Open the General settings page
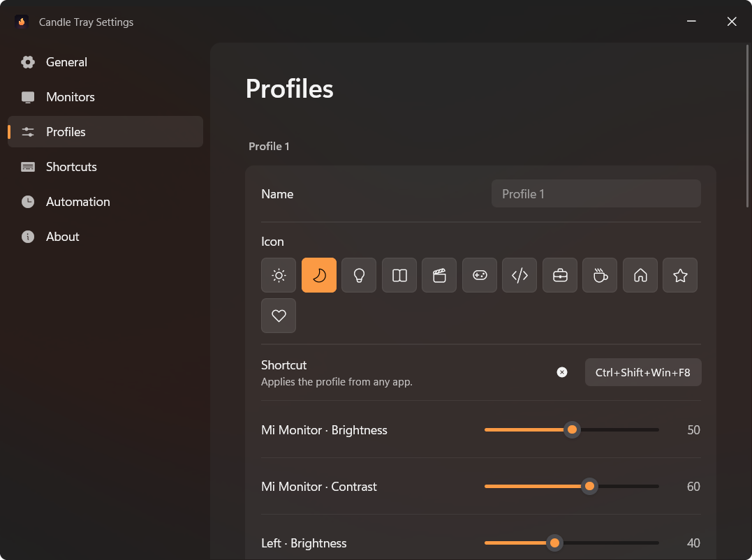The image size is (752, 560). [x=105, y=62]
